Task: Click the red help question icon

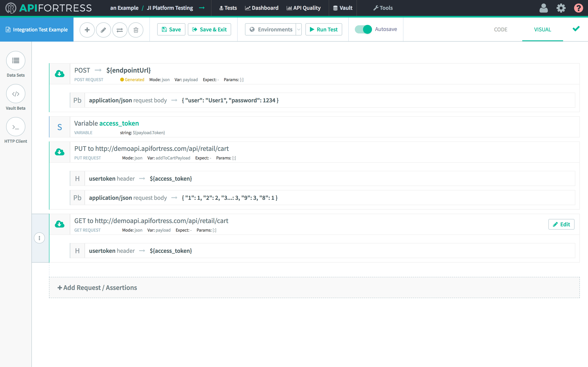Action: click(579, 8)
